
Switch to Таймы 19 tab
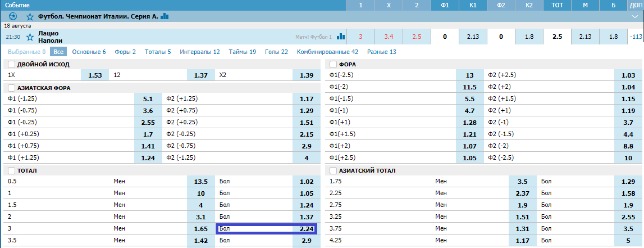(243, 52)
